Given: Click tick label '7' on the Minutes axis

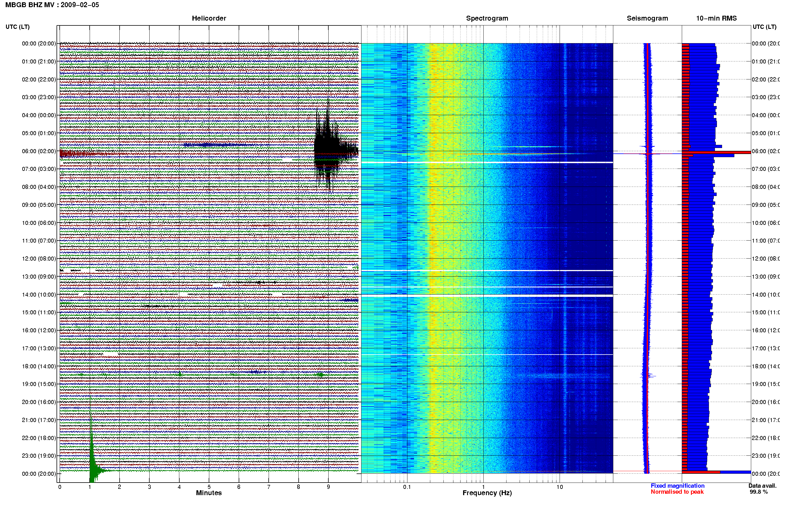Looking at the screenshot, I should [x=269, y=487].
